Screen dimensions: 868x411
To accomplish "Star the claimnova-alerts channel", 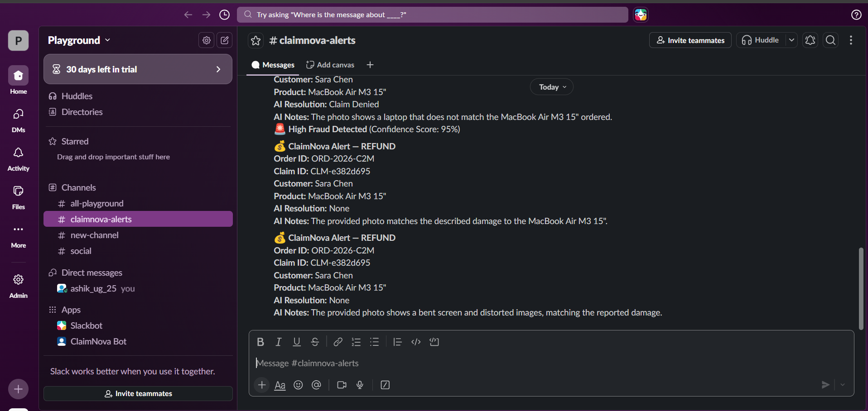I will (256, 41).
